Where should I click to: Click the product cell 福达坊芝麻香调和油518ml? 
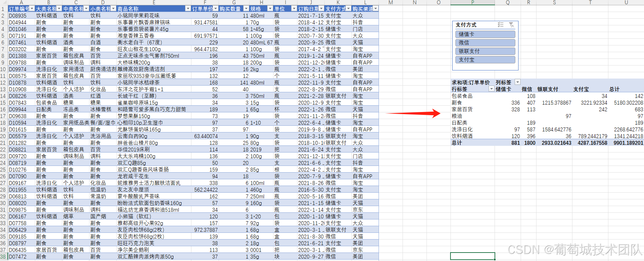(154, 210)
